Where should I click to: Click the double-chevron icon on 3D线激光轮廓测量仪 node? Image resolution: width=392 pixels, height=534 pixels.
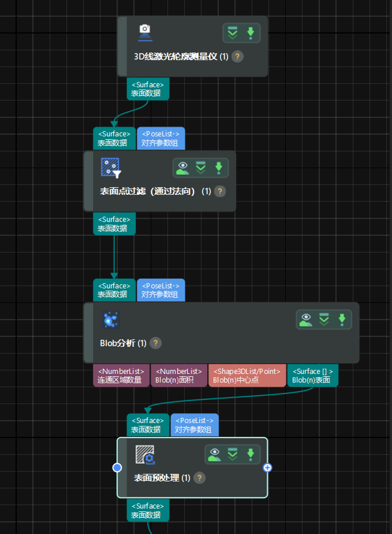(232, 33)
